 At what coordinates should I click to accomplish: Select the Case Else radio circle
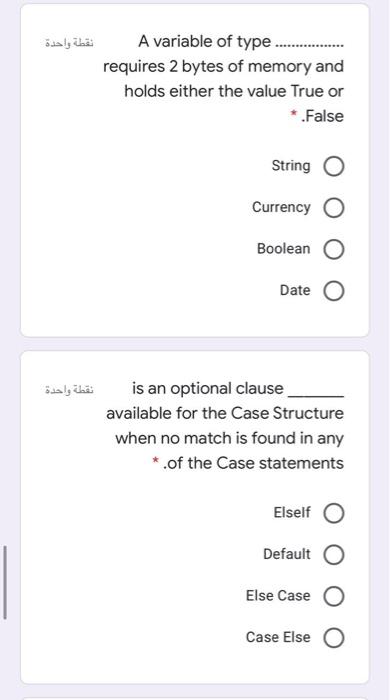334,638
